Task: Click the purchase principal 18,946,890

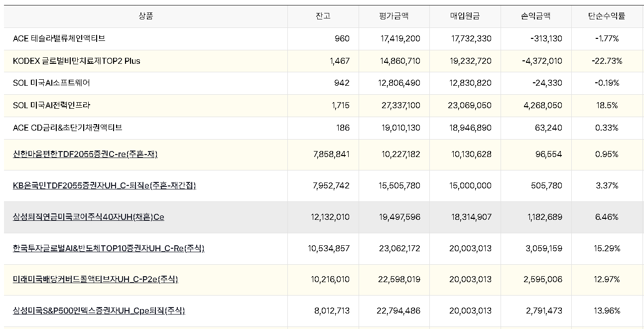Action: click(x=471, y=128)
